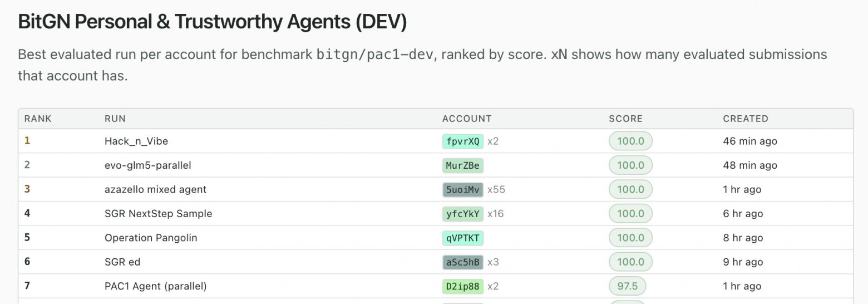
Task: Click the x2 count beside fpvrXQ
Action: (493, 141)
